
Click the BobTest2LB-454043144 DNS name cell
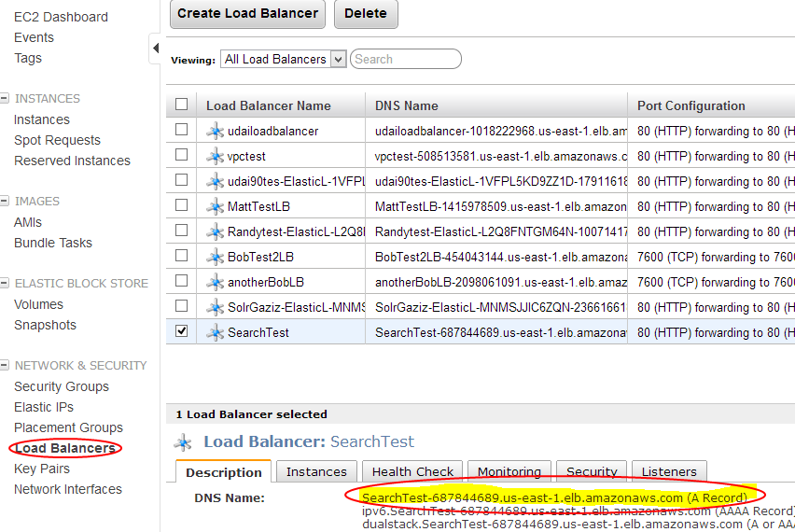495,257
